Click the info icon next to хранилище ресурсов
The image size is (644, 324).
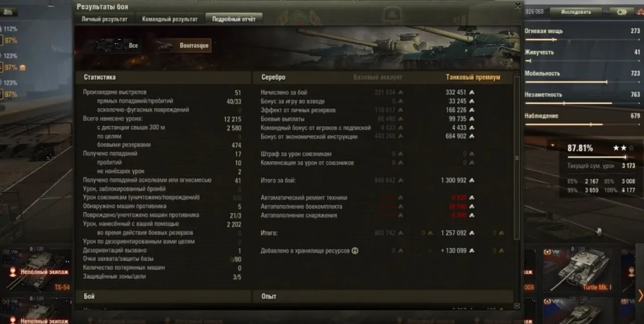tap(355, 250)
